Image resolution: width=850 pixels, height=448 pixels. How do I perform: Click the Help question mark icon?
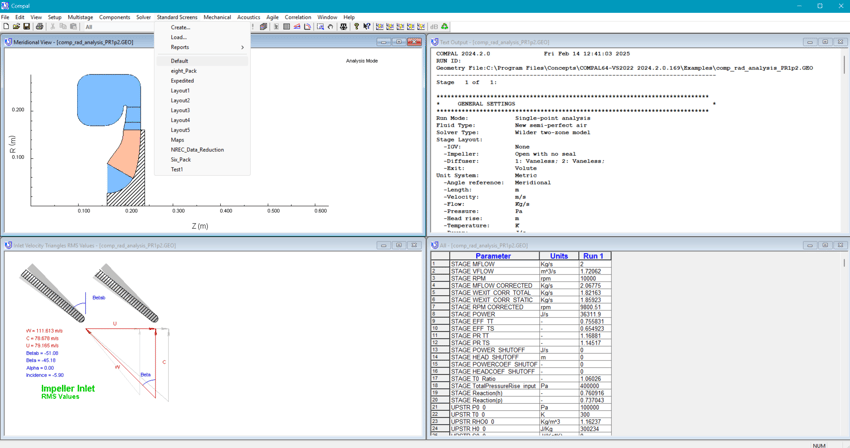pos(356,27)
